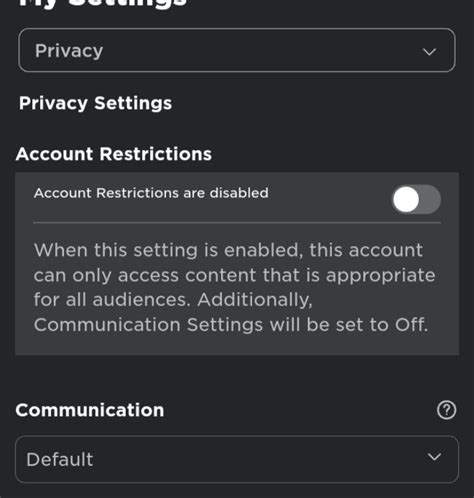Click the My Settings page title
Viewport: 474px width, 498px height.
(103, 3)
